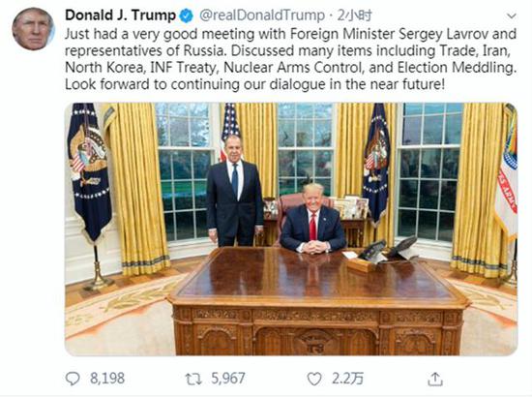Click the first line of tweet text

coord(290,34)
